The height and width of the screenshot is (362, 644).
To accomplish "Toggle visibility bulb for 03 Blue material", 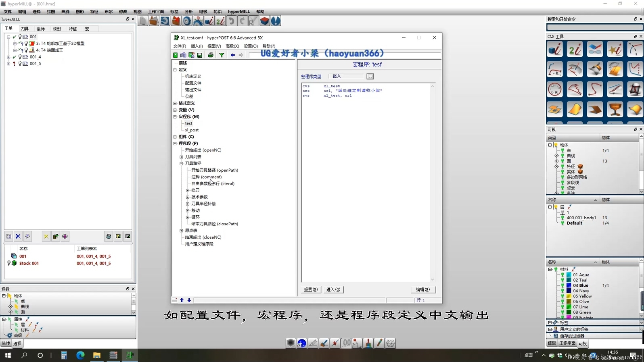I will pos(563,285).
